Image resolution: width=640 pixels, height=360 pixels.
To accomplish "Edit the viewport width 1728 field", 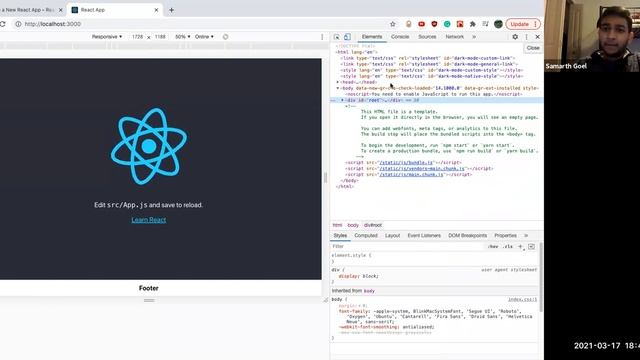I will 138,37.
